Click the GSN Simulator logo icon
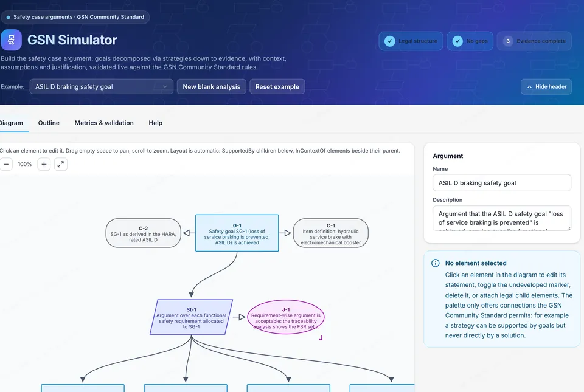 [11, 40]
